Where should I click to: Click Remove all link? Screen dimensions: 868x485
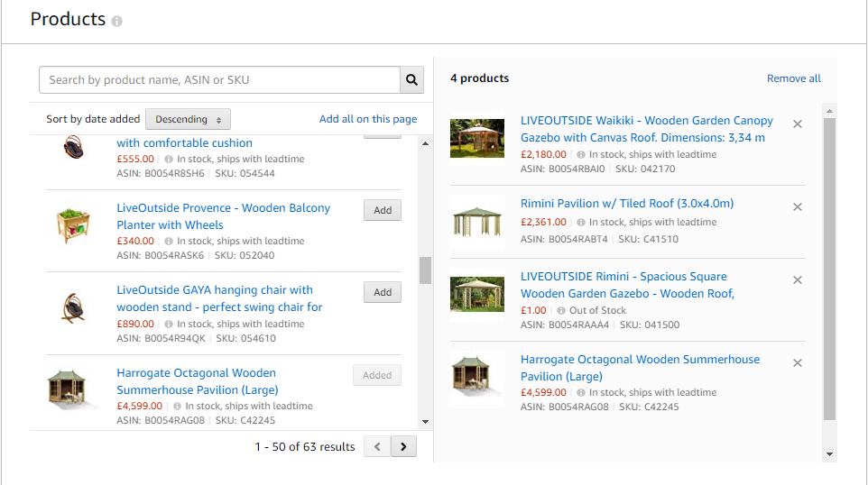(793, 78)
